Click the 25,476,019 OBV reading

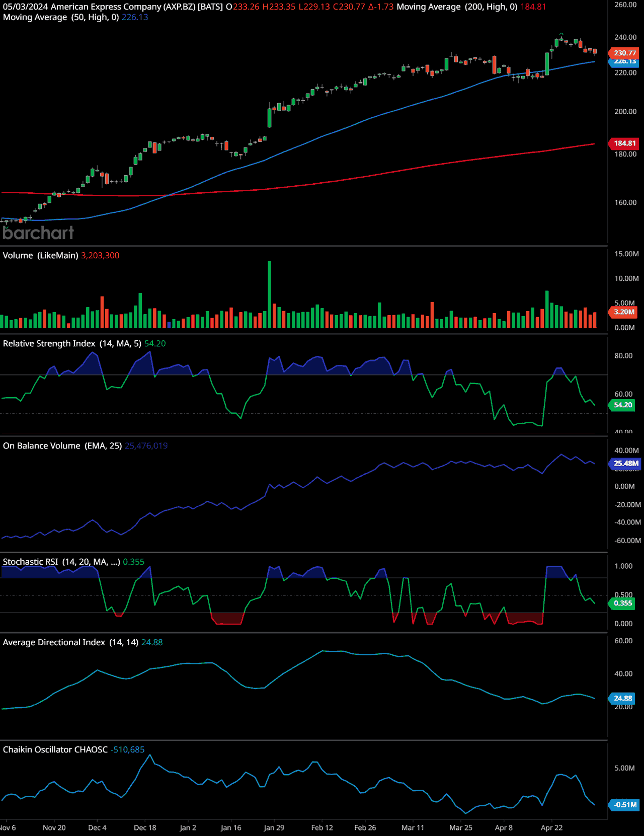(x=146, y=446)
